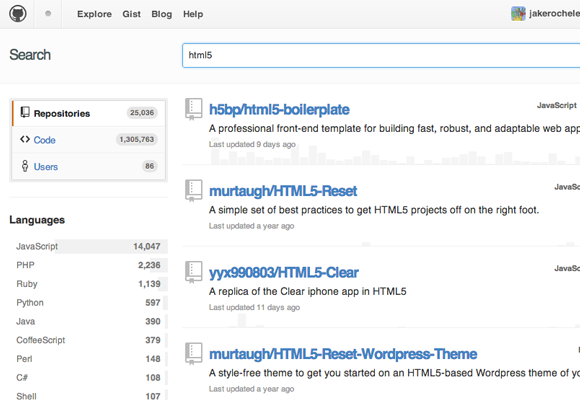Open the Explore menu item

[x=94, y=14]
